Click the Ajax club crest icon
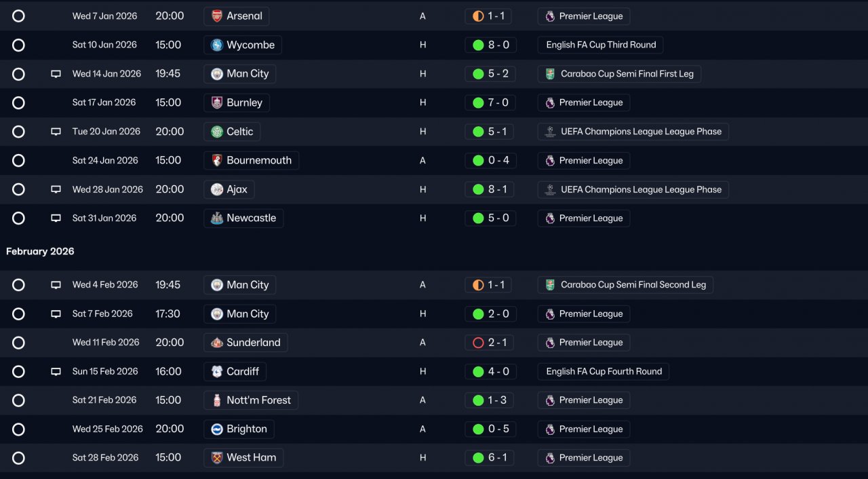 [x=217, y=189]
